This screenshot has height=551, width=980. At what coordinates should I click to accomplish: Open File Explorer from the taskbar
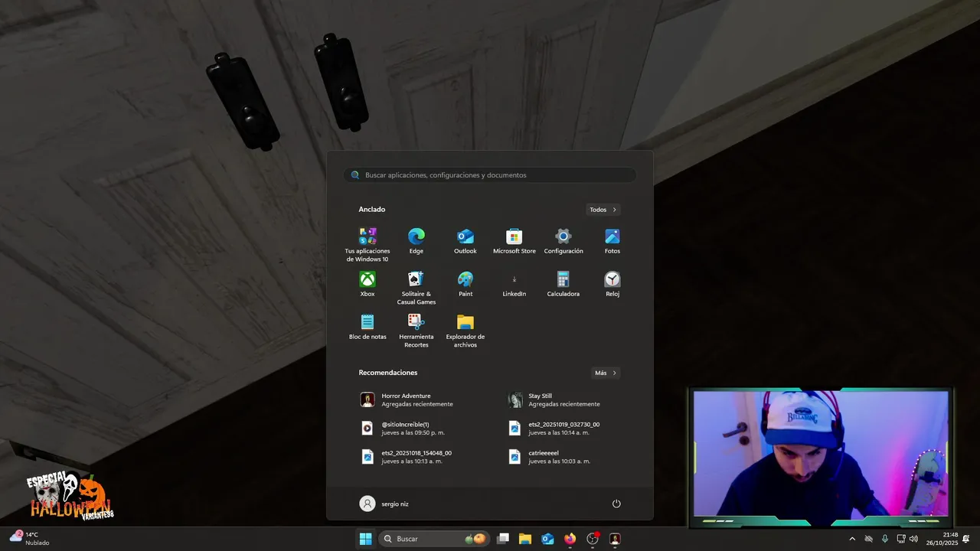(x=525, y=539)
